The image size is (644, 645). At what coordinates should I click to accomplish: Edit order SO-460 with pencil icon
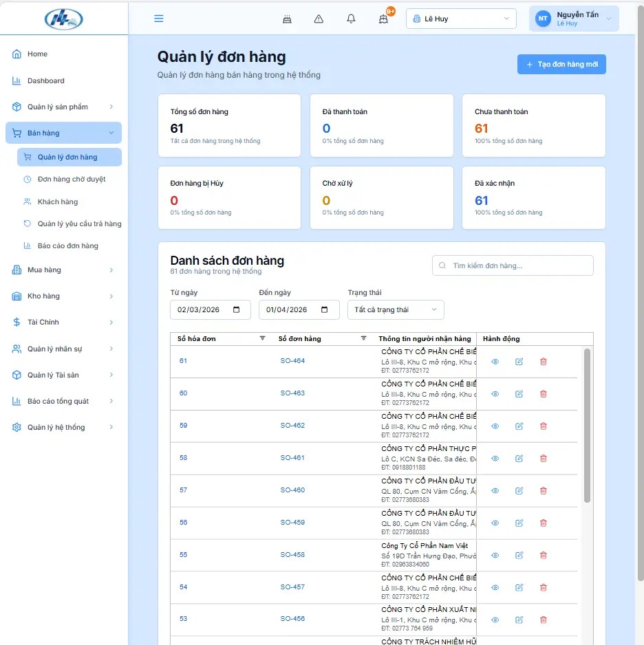pos(519,491)
